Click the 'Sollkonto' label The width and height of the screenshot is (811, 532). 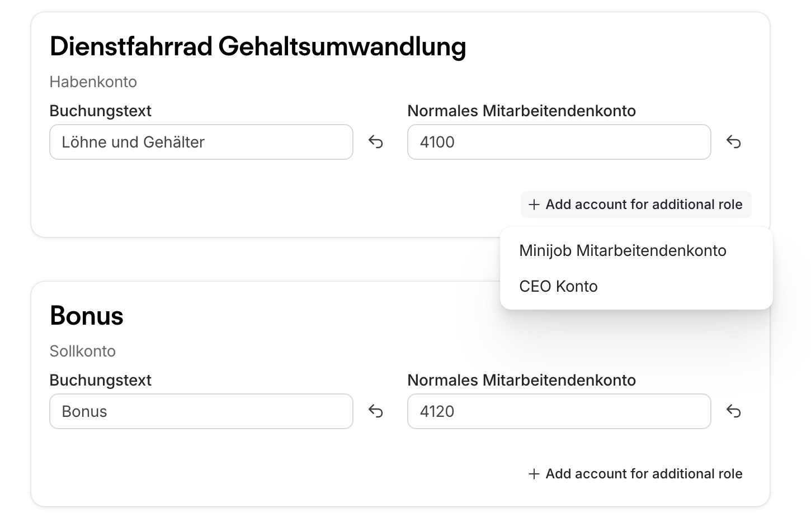(83, 351)
